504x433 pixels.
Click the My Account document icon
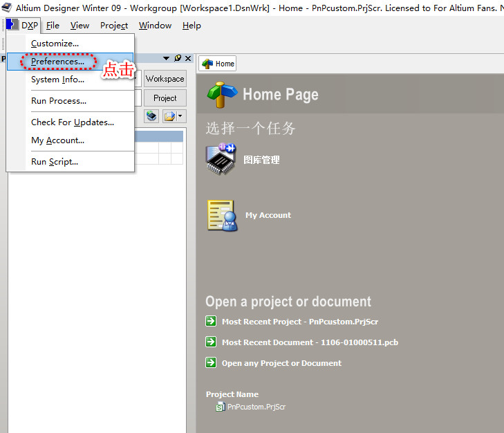[x=222, y=215]
